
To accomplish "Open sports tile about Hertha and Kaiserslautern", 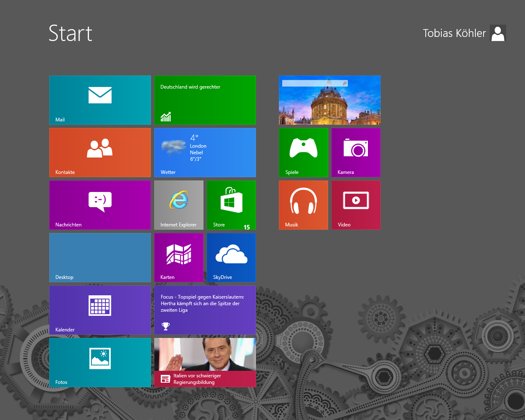I will (x=205, y=310).
